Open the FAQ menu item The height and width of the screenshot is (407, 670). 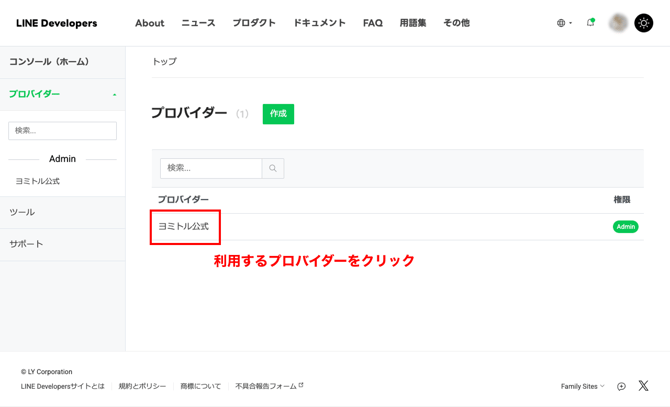click(x=373, y=23)
